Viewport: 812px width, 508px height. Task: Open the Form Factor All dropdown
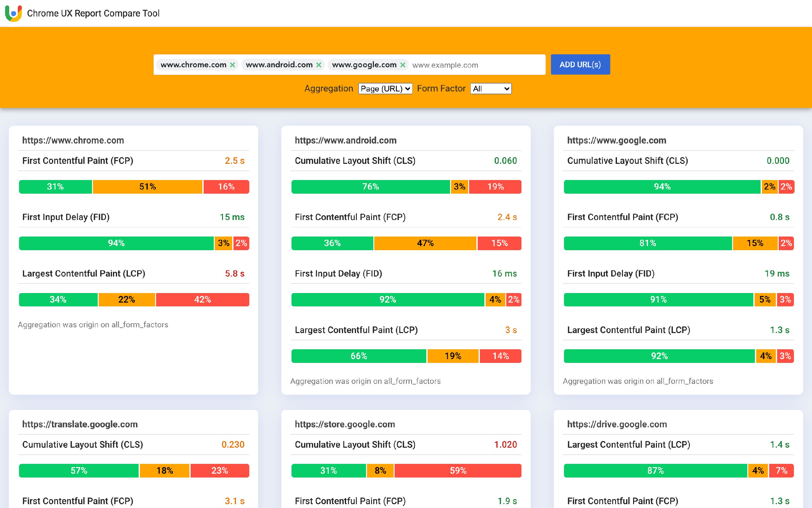click(491, 89)
